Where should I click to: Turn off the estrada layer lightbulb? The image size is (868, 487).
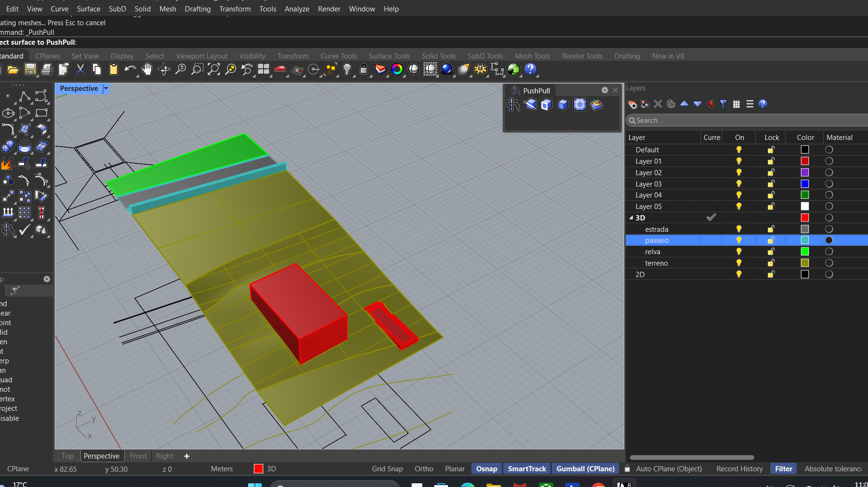click(739, 229)
